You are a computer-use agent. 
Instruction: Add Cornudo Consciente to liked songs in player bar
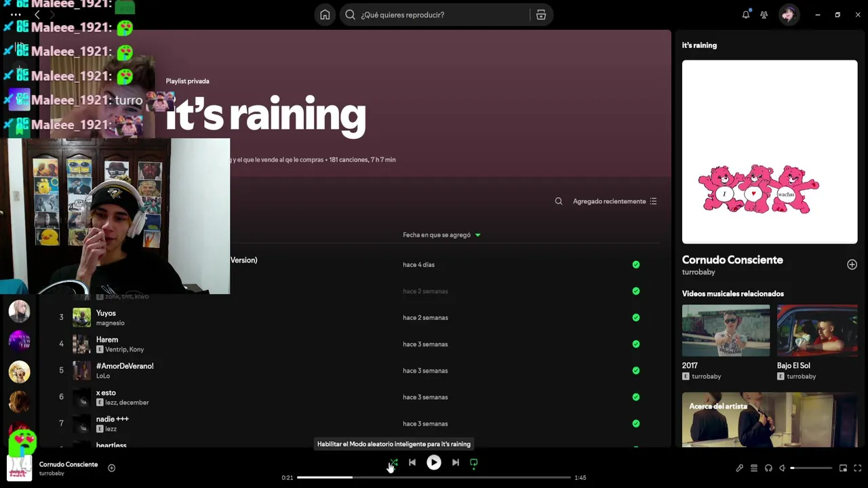click(x=112, y=468)
